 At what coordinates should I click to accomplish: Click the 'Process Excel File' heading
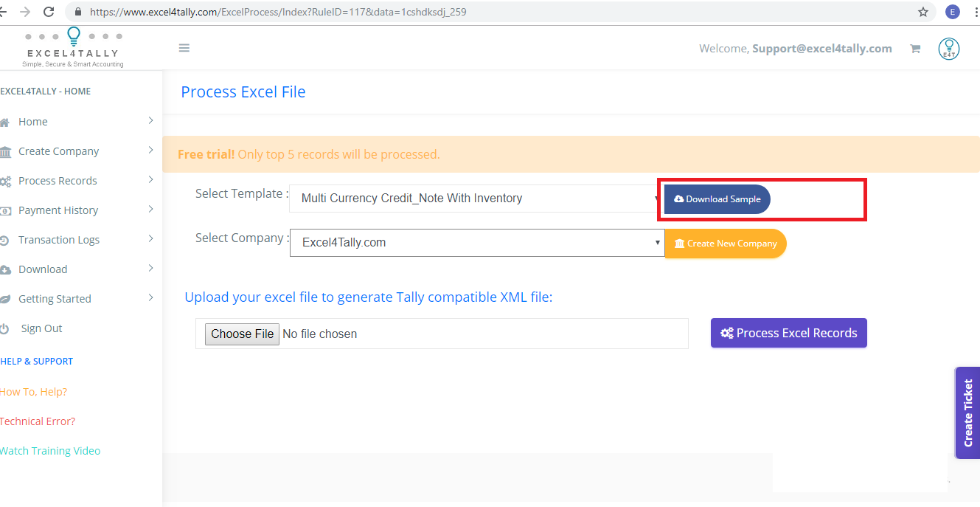243,92
